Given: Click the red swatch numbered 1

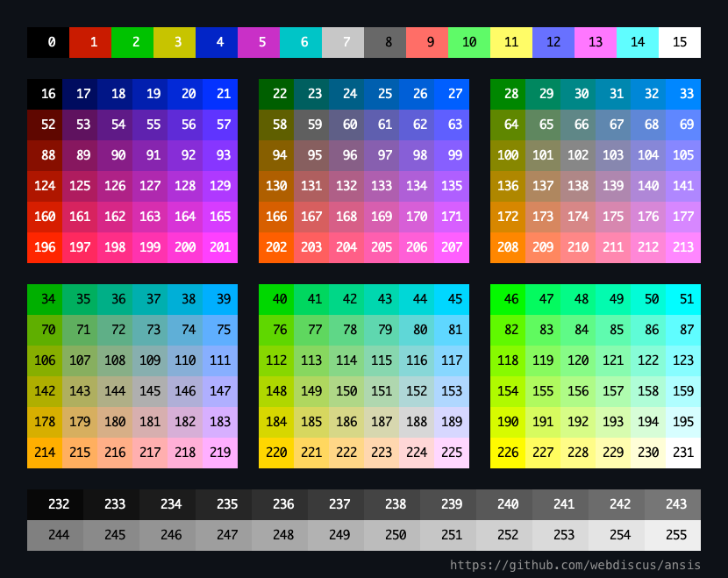Looking at the screenshot, I should tap(91, 42).
